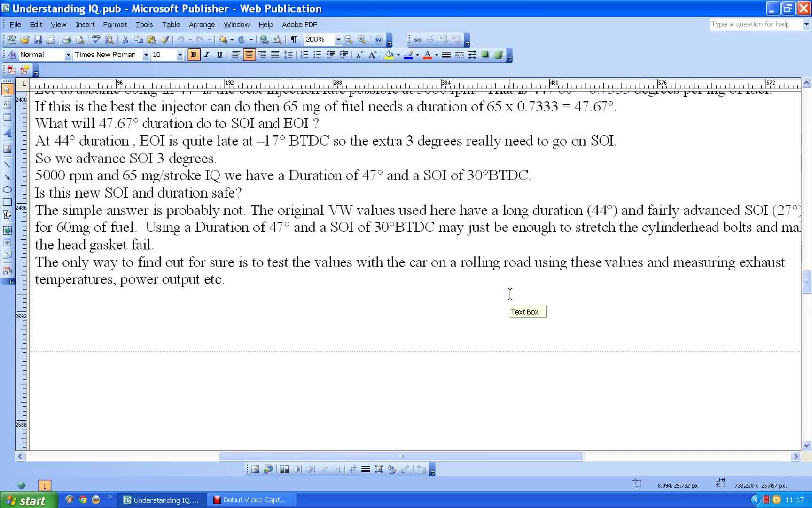Open the font name dropdown

(146, 55)
